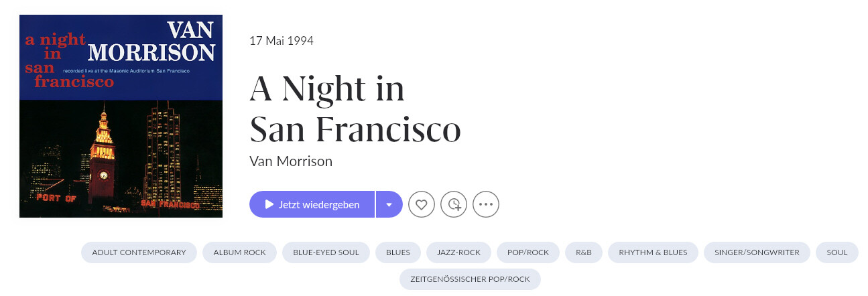Open the three-dots more options menu
868x296 pixels.
pyautogui.click(x=486, y=204)
